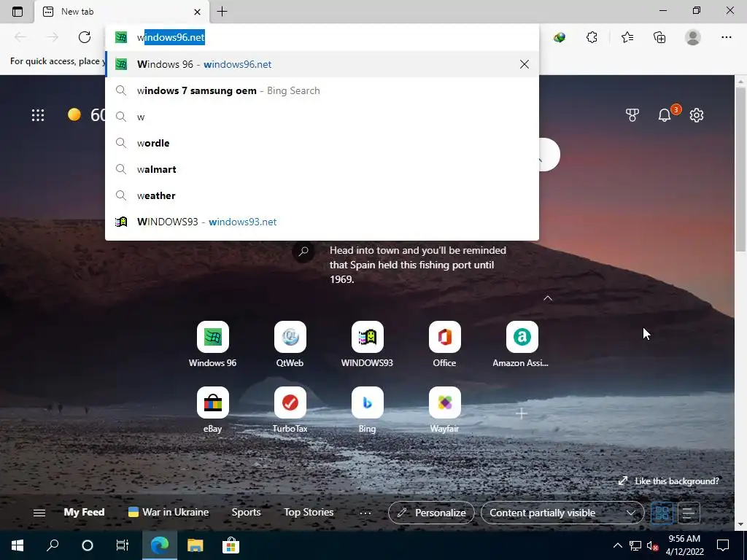747x560 pixels.
Task: Open Settings and more ellipsis menu
Action: (x=726, y=37)
